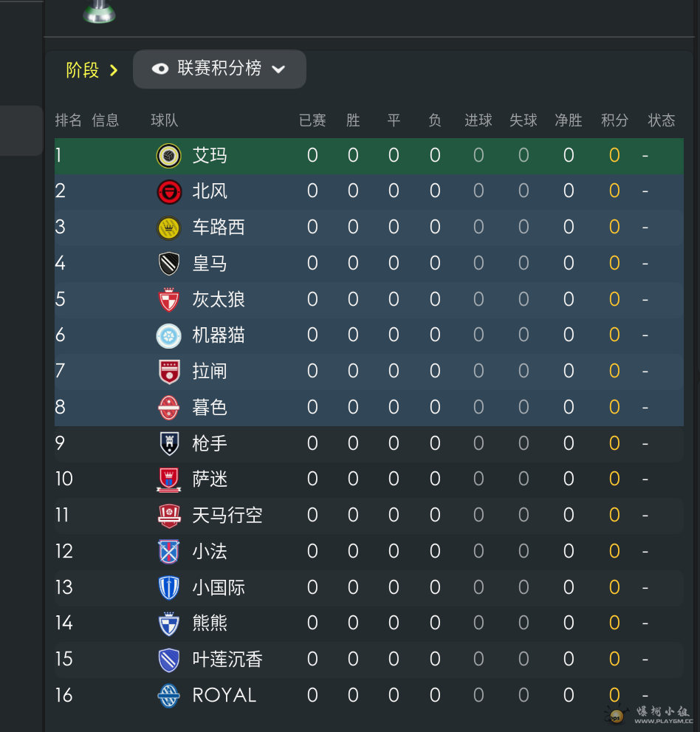
Task: Open the 联赛积分榜 view dropdown
Action: (x=219, y=69)
